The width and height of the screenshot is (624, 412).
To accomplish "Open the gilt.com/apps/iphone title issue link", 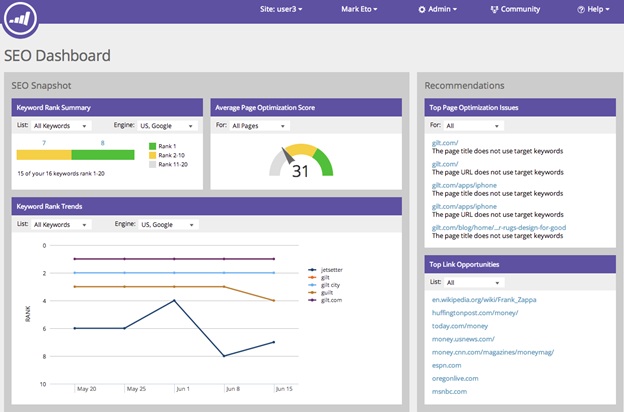I will tap(464, 185).
